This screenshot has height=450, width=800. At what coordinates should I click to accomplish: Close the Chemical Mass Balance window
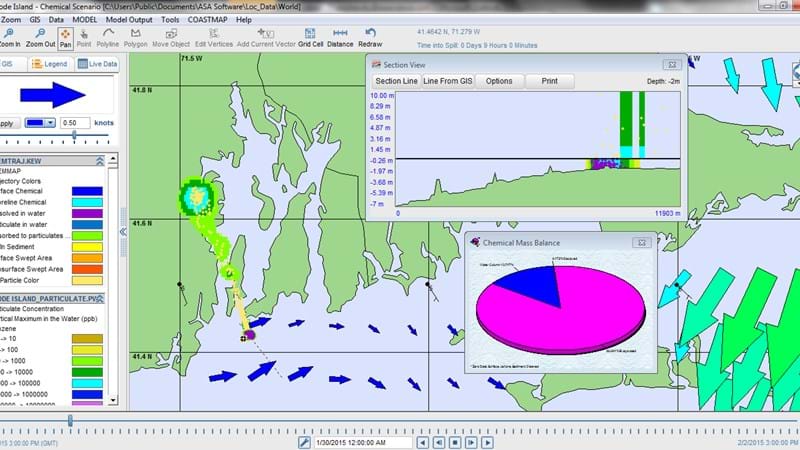[x=642, y=243]
